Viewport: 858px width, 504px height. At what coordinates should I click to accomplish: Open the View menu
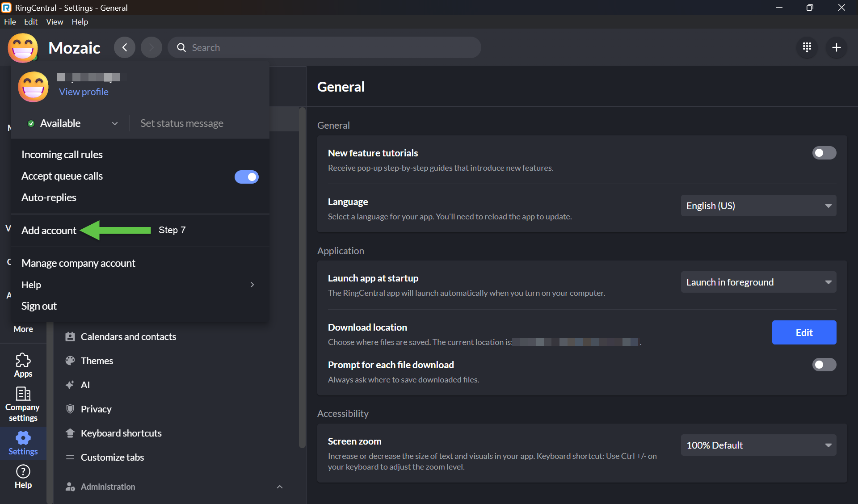pos(55,21)
